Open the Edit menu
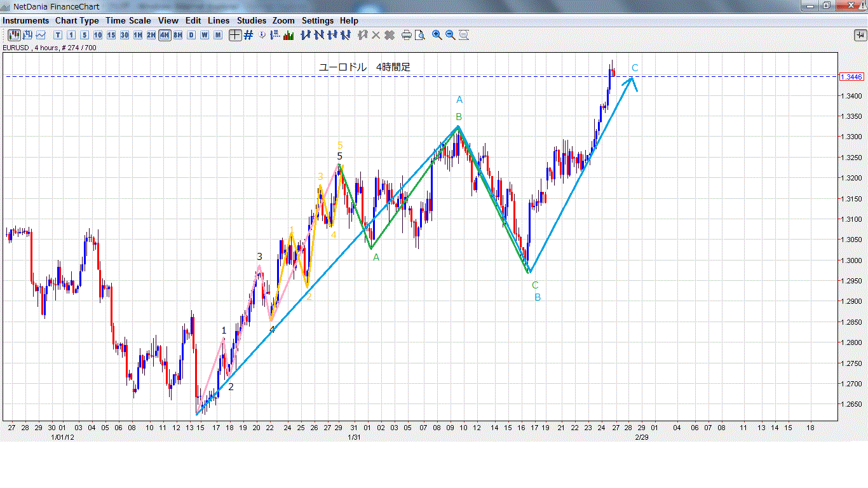 193,20
